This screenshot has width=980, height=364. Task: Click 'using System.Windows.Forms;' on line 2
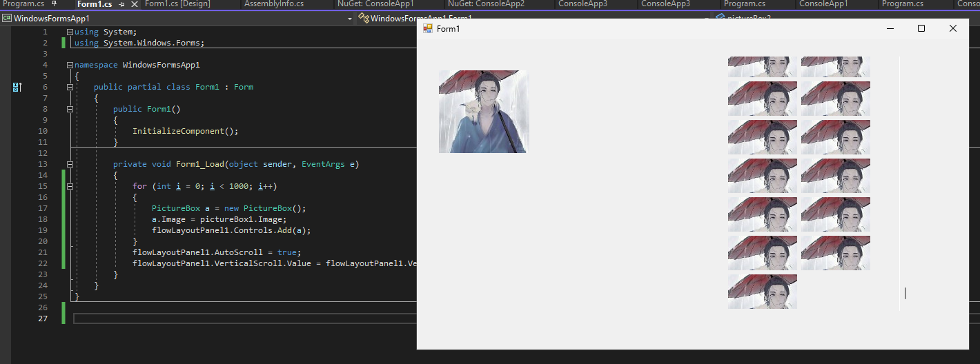tap(139, 43)
